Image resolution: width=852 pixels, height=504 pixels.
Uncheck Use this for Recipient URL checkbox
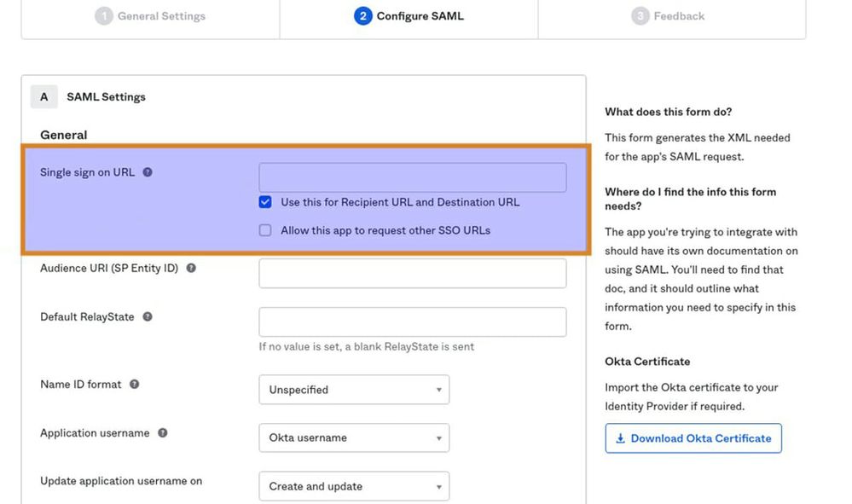click(x=265, y=203)
